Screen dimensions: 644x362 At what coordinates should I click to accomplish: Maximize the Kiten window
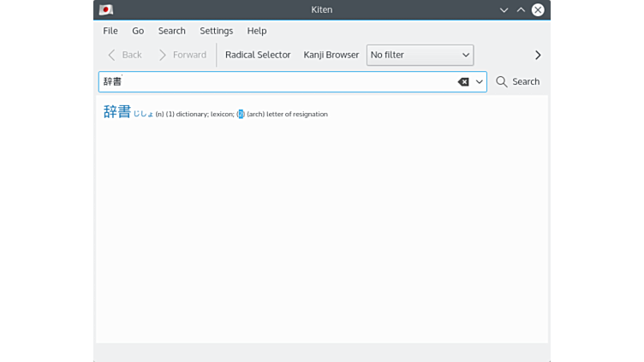pyautogui.click(x=521, y=10)
